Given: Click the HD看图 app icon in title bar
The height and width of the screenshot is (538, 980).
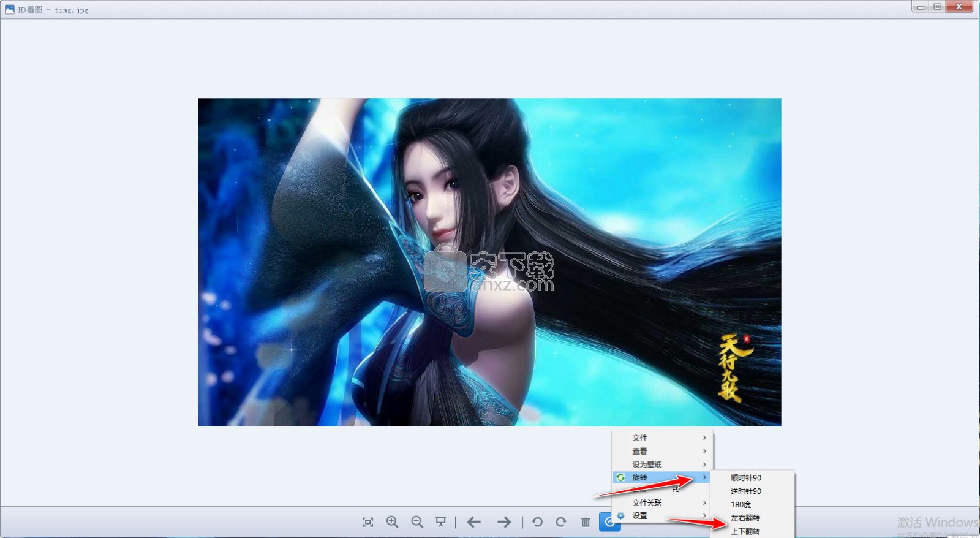Looking at the screenshot, I should pos(9,9).
